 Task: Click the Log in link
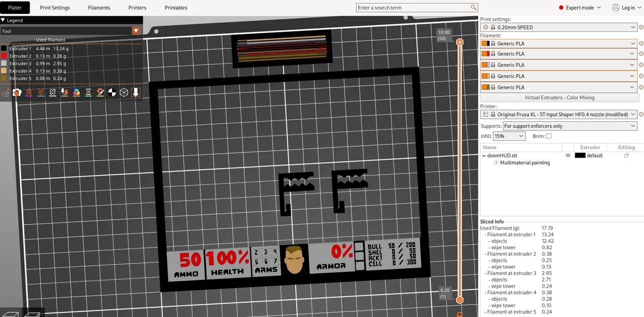point(628,8)
